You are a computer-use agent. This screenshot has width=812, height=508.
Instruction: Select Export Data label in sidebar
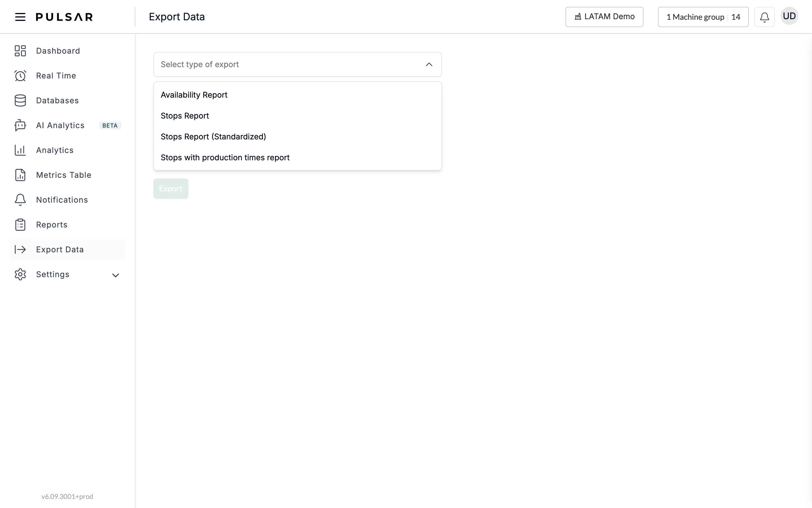pos(60,250)
